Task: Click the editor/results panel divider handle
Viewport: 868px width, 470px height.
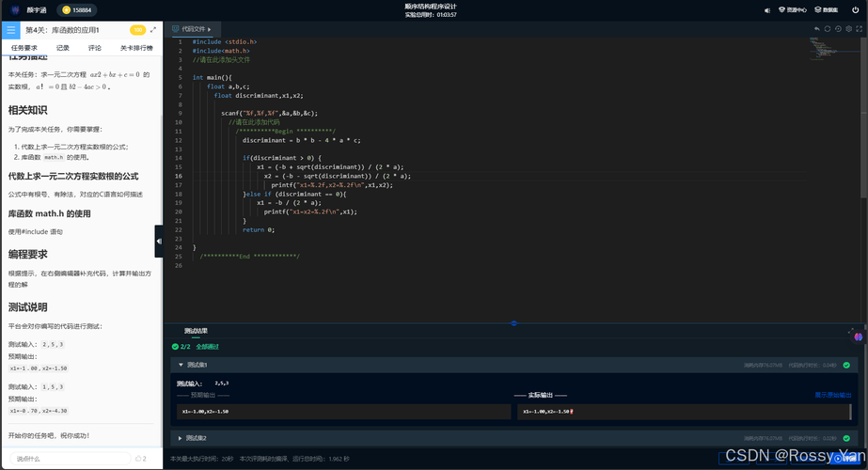Action: 514,323
